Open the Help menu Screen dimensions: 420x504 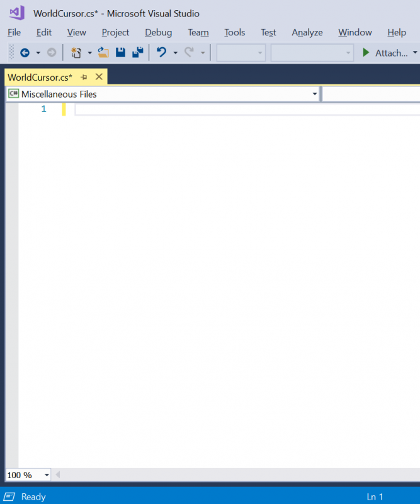(397, 33)
